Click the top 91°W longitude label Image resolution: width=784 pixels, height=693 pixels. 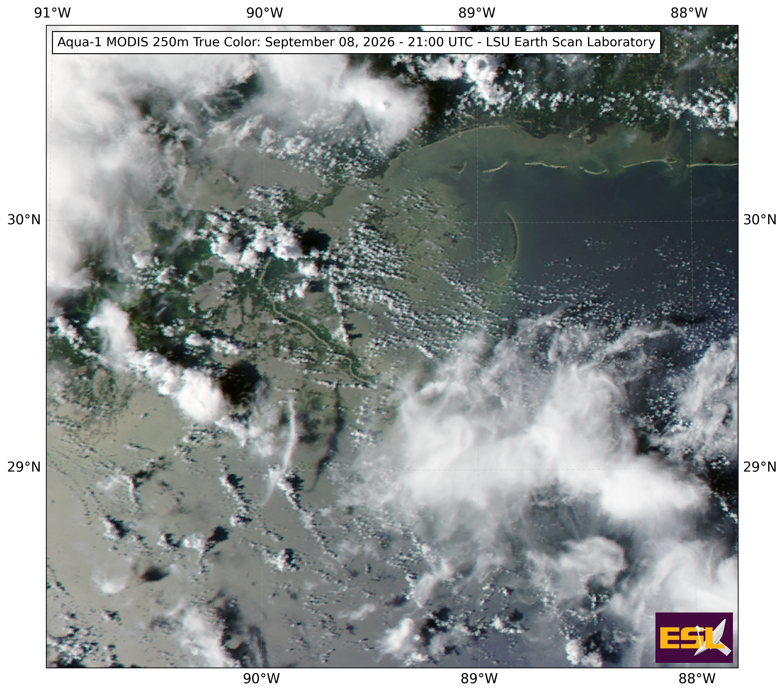point(52,13)
